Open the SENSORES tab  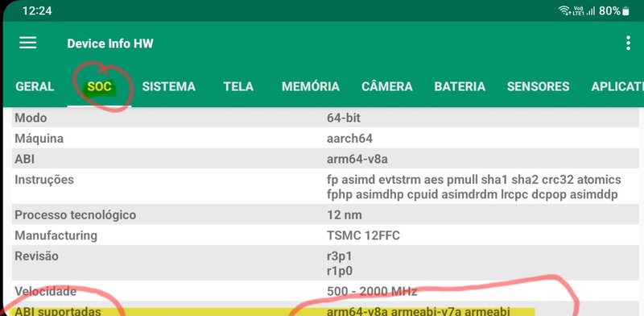coord(538,86)
